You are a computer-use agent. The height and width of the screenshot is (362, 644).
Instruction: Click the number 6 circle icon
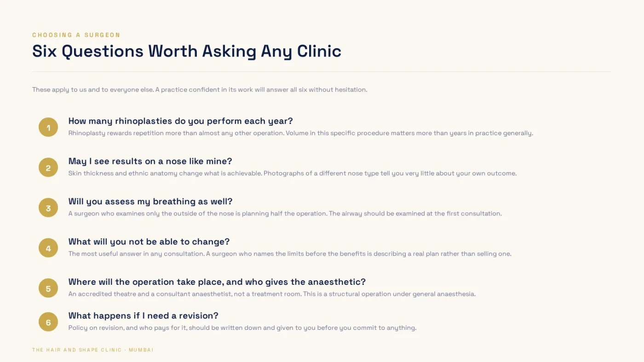48,322
